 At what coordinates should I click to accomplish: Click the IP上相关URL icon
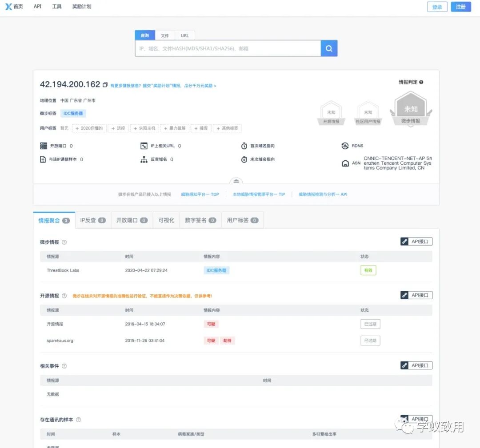click(144, 146)
